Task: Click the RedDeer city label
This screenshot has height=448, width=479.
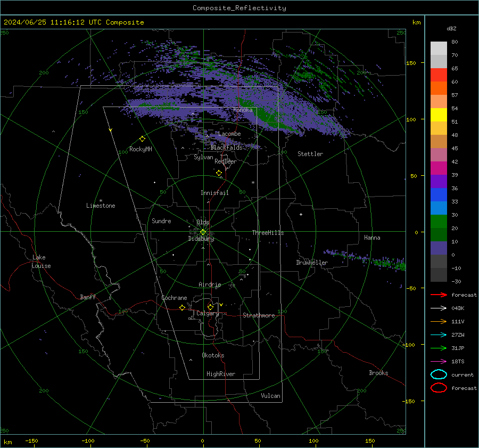Action: [x=226, y=161]
